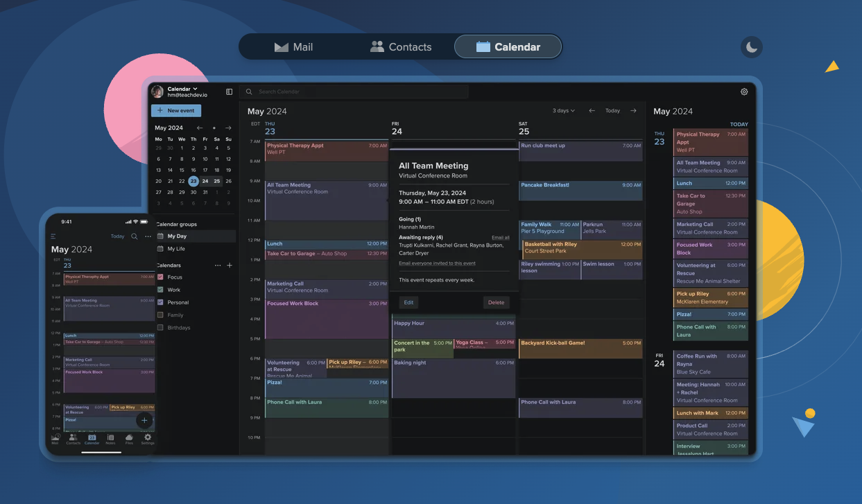Screen dimensions: 862x504
Task: Select Lunch with Mark in agenda
Action: point(711,412)
